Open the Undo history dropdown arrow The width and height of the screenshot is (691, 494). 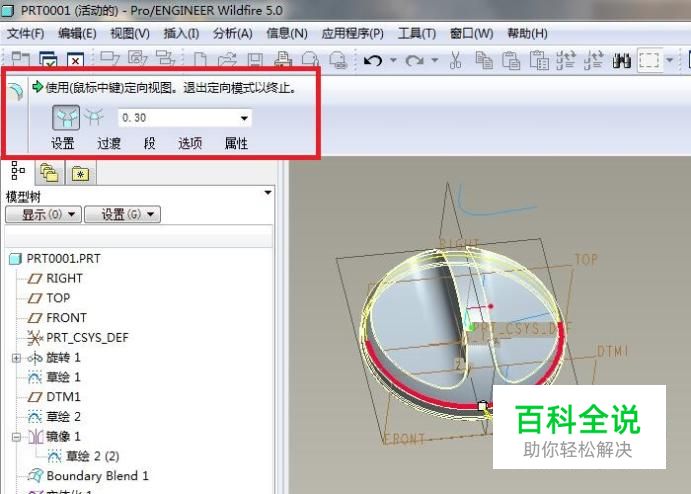(x=393, y=60)
